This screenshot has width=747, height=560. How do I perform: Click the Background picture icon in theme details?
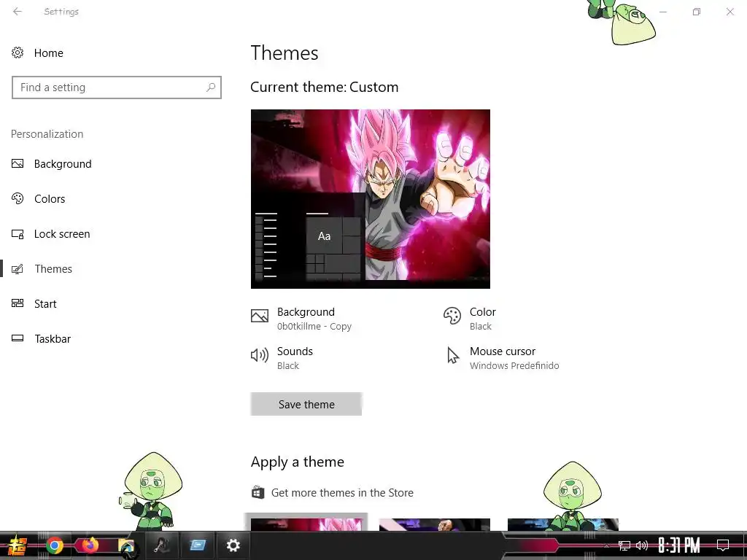pos(260,316)
